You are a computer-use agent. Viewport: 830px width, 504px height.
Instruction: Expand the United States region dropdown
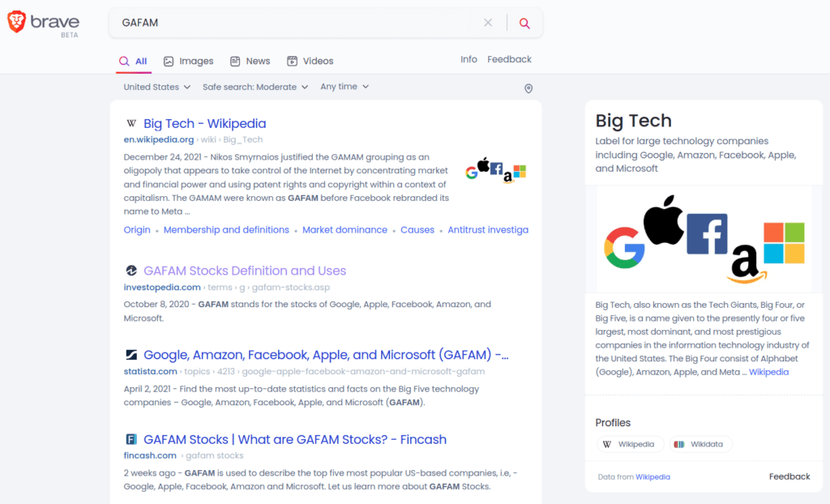(156, 87)
